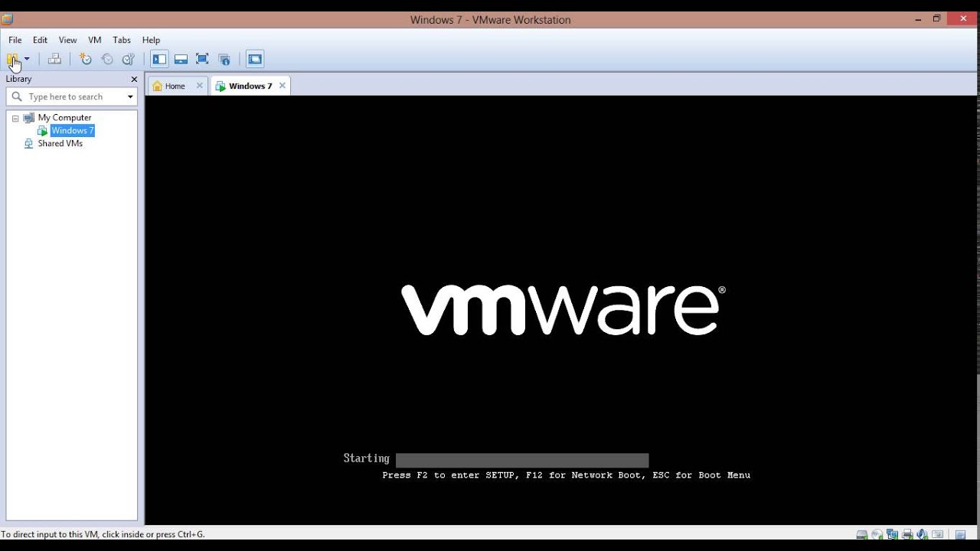
Task: Click the yellow Suspend VM toolbar button
Action: click(12, 59)
